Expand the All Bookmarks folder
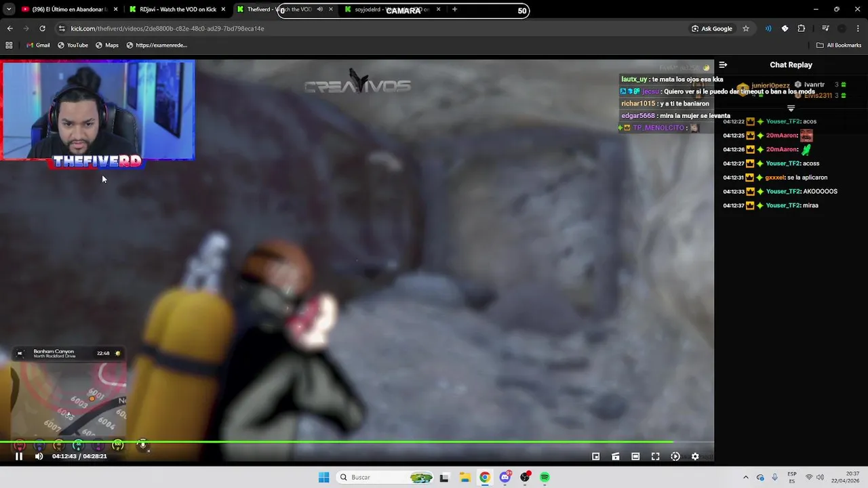 click(x=839, y=45)
